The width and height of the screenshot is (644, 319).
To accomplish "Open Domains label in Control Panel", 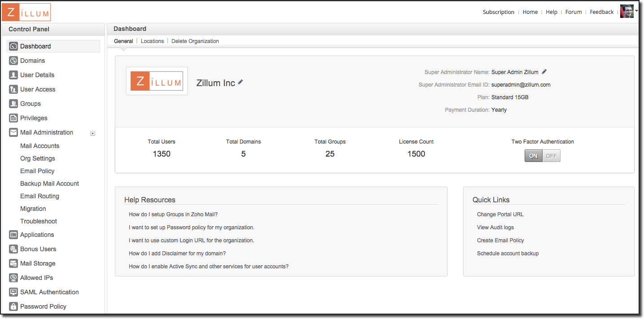I will tap(32, 61).
